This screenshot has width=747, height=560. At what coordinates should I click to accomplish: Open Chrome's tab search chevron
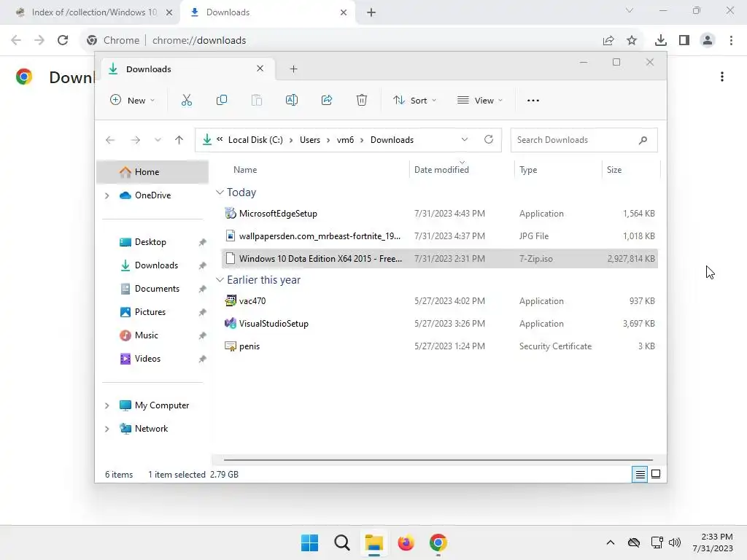(630, 10)
